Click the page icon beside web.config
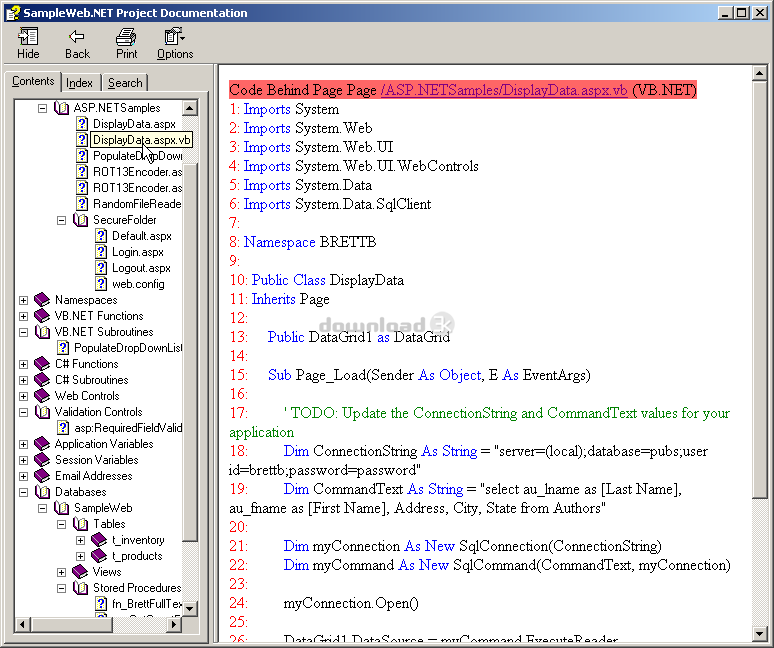This screenshot has height=648, width=774. (x=101, y=284)
